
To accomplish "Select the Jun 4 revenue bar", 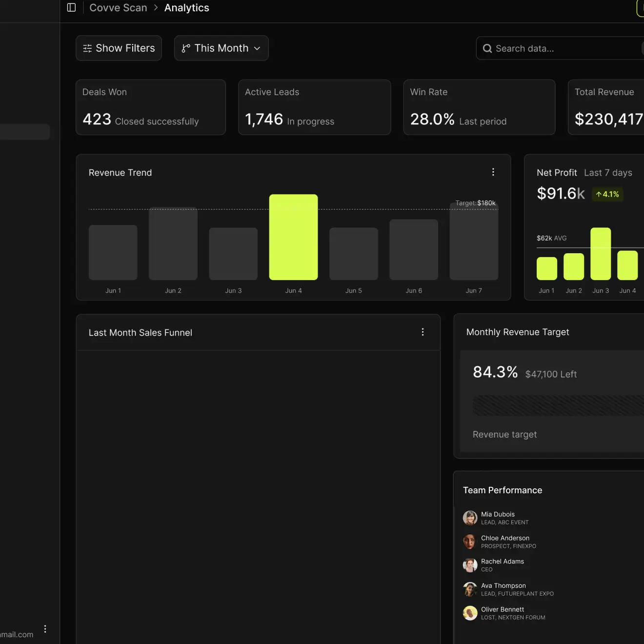I will point(293,237).
